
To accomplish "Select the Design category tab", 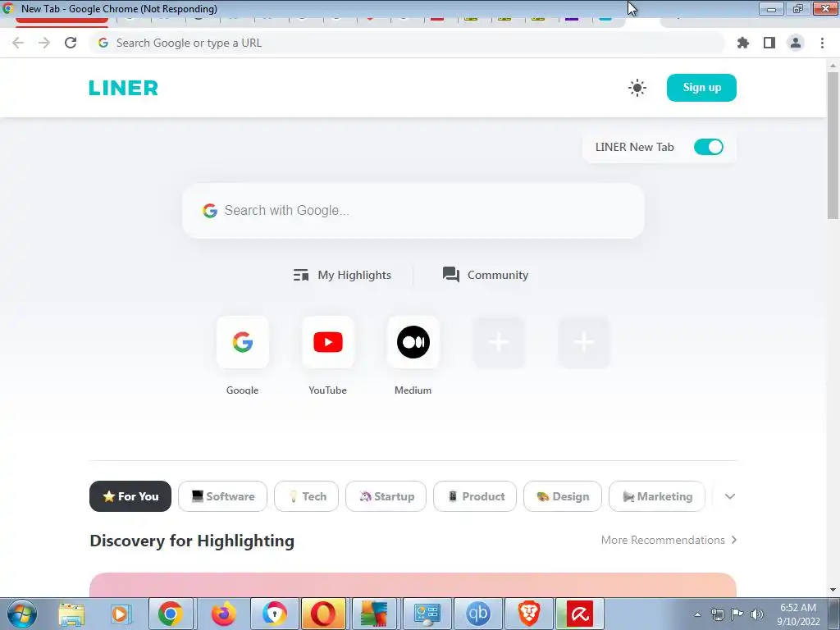I will pyautogui.click(x=563, y=496).
